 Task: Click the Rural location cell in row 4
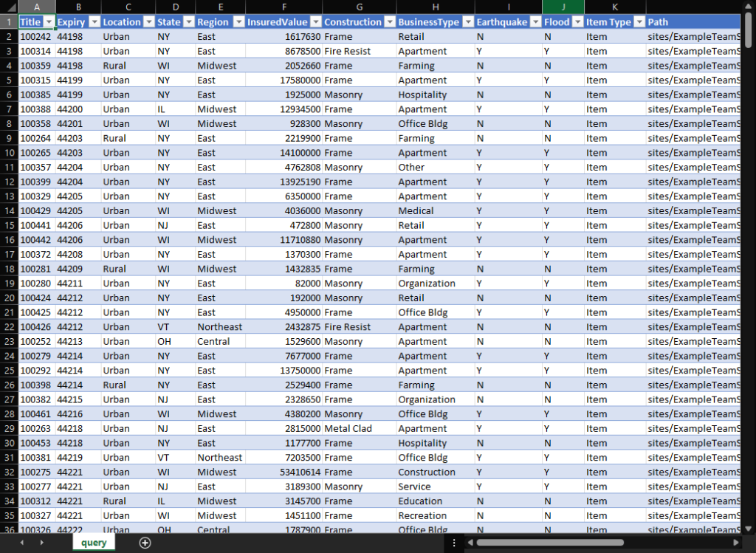point(128,66)
